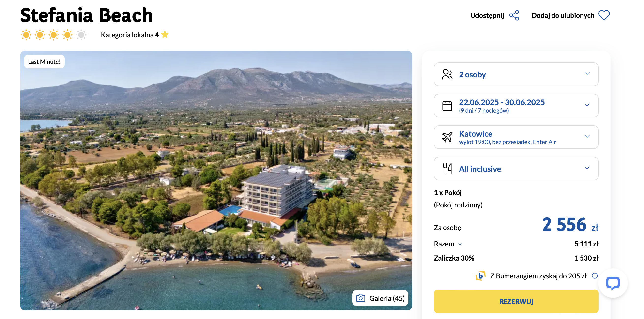Open the main hotel aerial photo
This screenshot has height=319, width=644.
(216, 180)
